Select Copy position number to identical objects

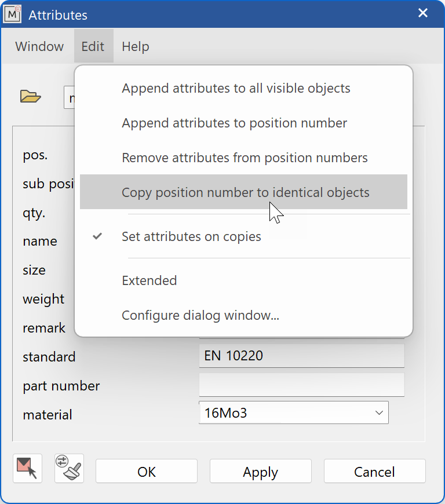pyautogui.click(x=243, y=192)
